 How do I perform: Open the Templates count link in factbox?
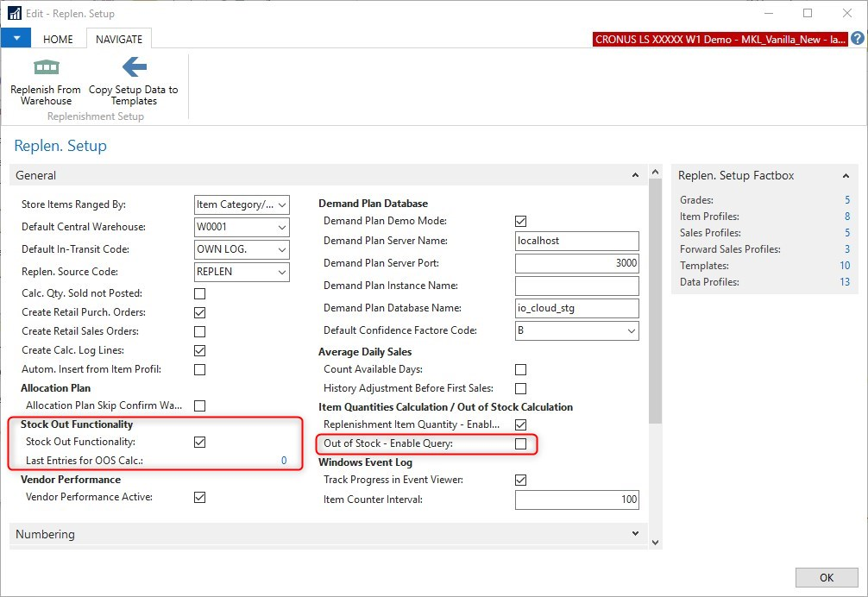[x=845, y=266]
